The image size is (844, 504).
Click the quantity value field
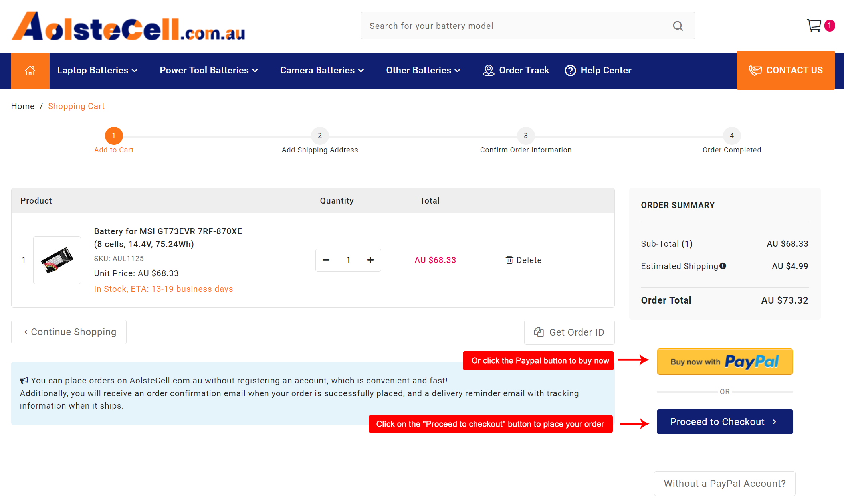click(x=348, y=260)
